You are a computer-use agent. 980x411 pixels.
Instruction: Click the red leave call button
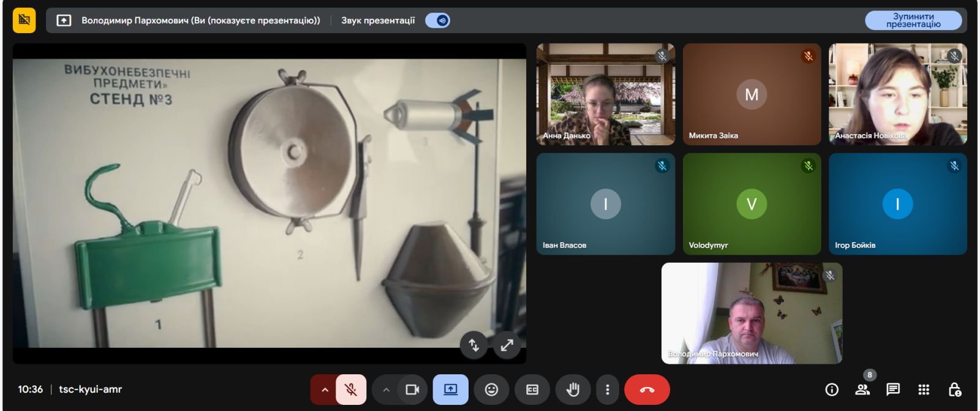[x=647, y=390]
